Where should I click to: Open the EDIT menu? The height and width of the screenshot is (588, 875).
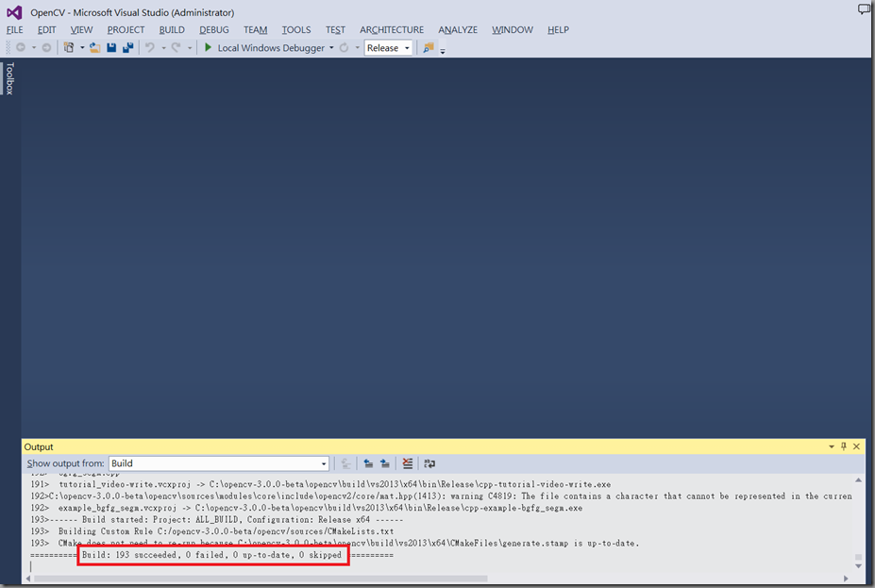coord(47,29)
